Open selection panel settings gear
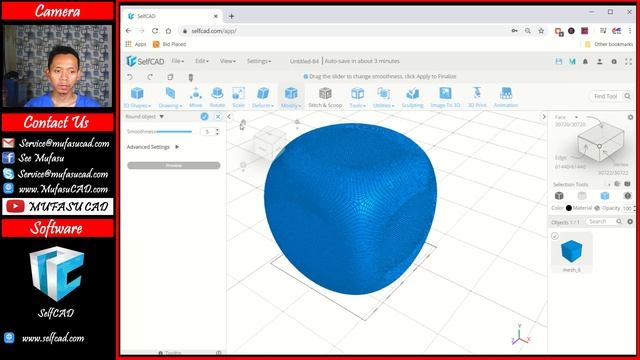This screenshot has height=360, width=640. click(630, 117)
